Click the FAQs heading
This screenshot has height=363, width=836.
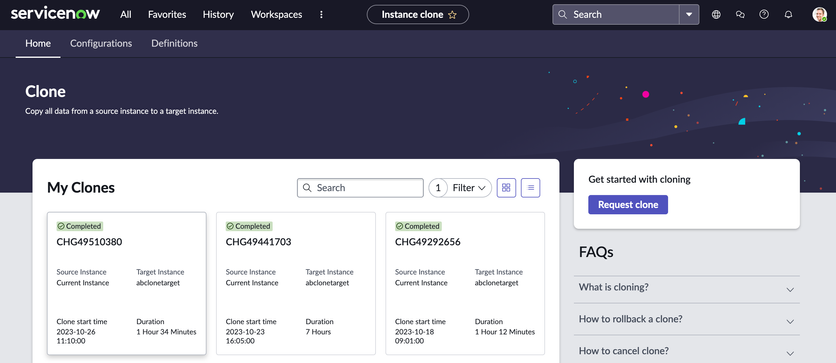click(x=596, y=252)
